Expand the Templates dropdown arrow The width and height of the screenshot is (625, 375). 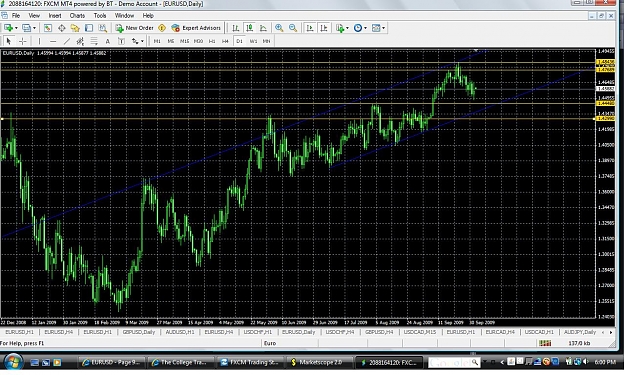coord(383,28)
